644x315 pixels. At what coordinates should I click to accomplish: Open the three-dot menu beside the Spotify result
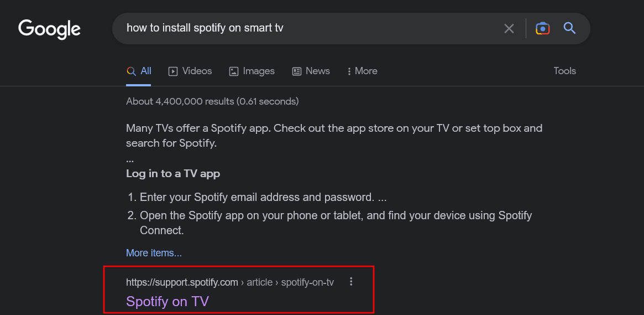pyautogui.click(x=351, y=282)
